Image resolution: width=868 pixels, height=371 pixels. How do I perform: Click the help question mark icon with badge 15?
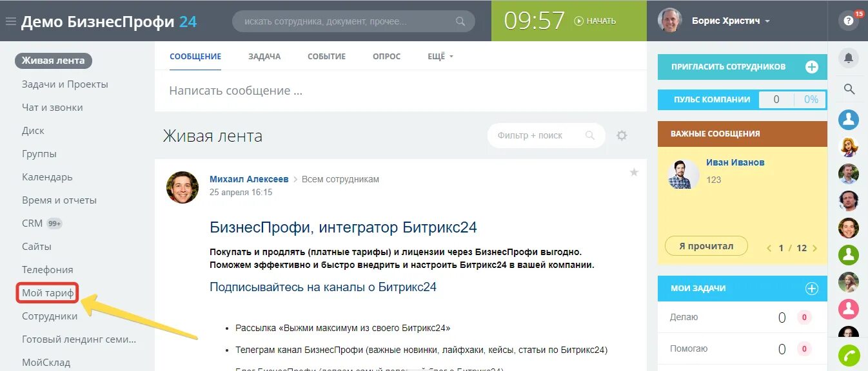849,21
